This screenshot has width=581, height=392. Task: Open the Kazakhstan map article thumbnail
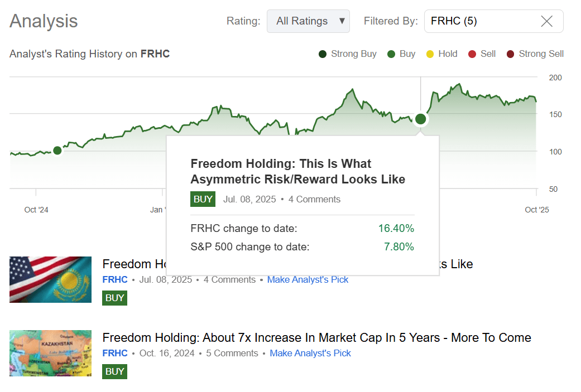pos(50,353)
